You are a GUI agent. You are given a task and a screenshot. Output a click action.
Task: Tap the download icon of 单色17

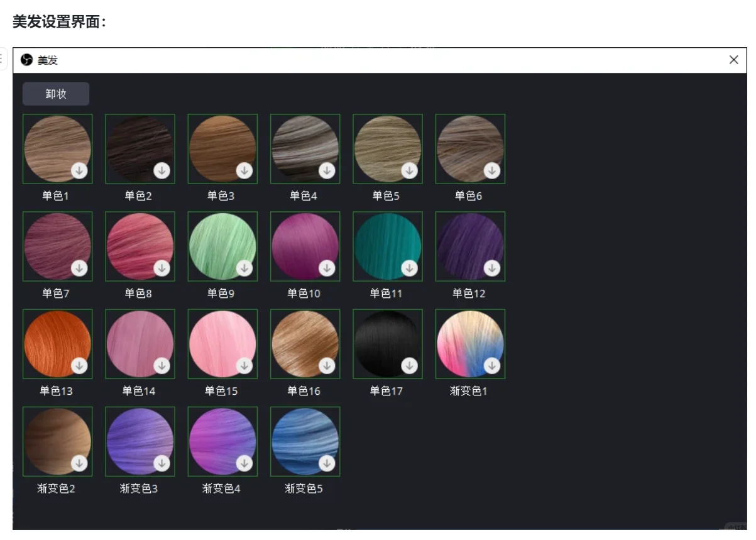(410, 365)
